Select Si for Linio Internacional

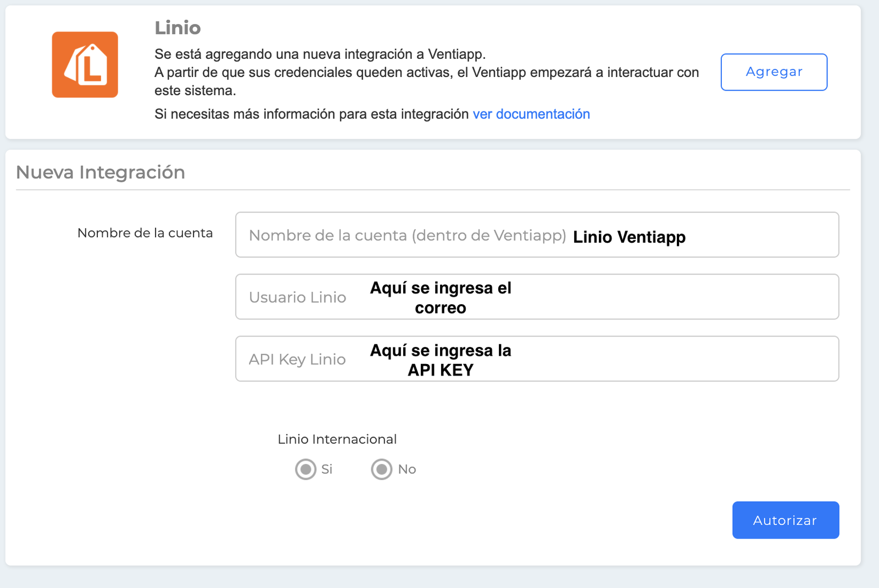pyautogui.click(x=305, y=469)
